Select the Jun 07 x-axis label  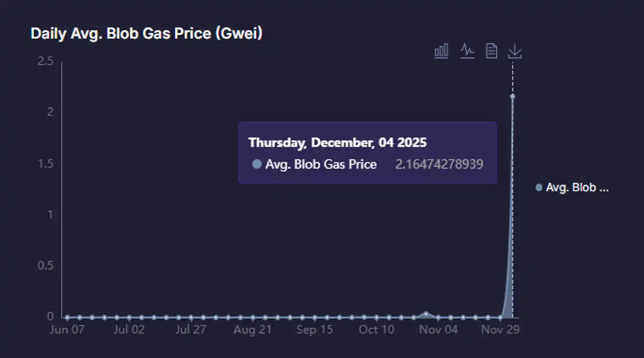[67, 330]
